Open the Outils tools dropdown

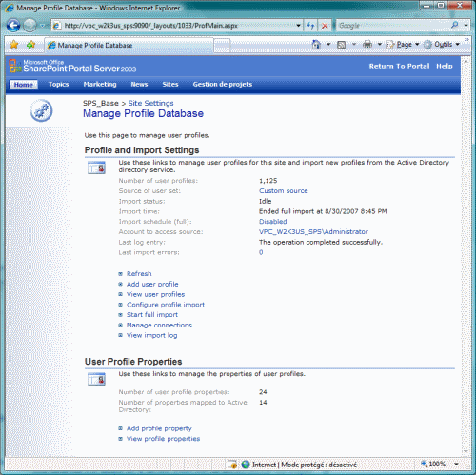pyautogui.click(x=442, y=45)
